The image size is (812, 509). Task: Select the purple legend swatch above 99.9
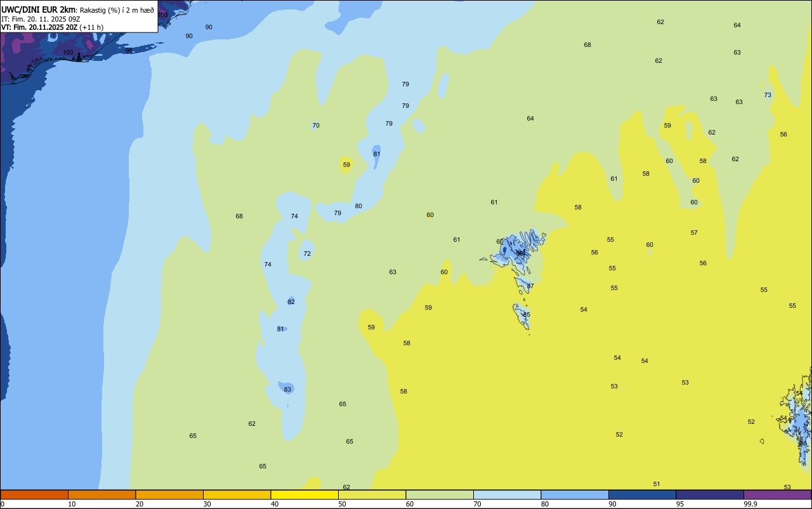[x=778, y=494]
